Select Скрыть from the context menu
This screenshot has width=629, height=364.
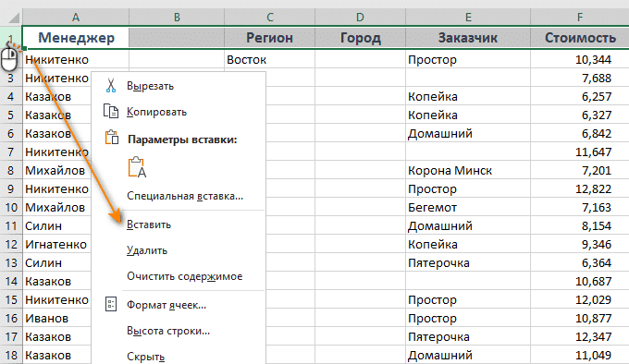(145, 357)
